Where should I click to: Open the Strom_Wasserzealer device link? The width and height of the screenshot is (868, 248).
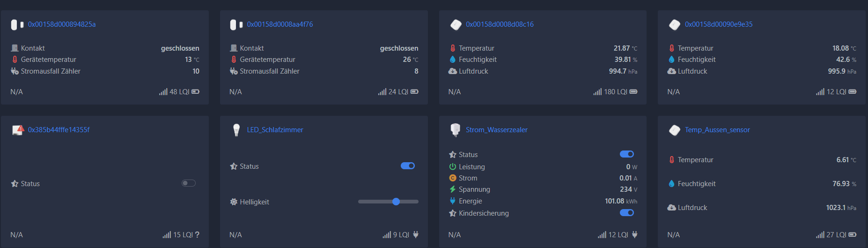click(x=496, y=130)
